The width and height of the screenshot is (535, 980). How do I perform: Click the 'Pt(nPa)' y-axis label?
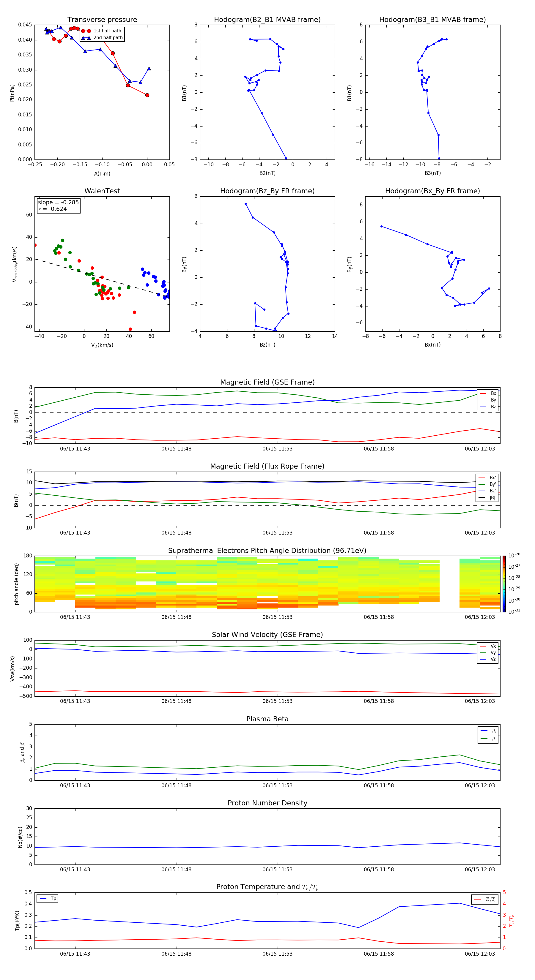pos(12,93)
